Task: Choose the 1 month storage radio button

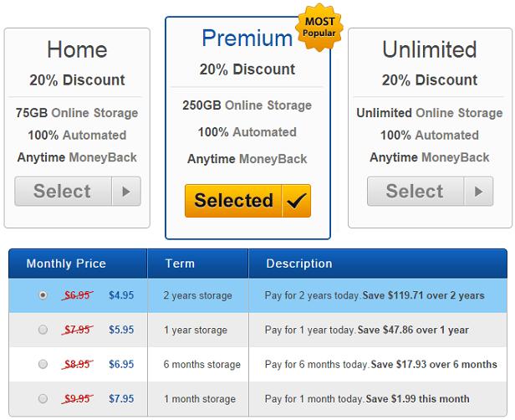Action: point(43,398)
